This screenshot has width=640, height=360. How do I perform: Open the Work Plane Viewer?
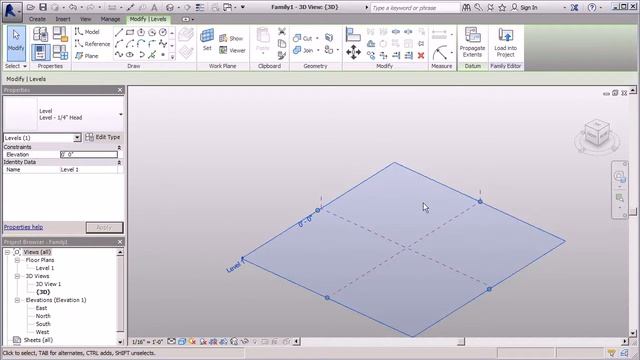[x=232, y=51]
